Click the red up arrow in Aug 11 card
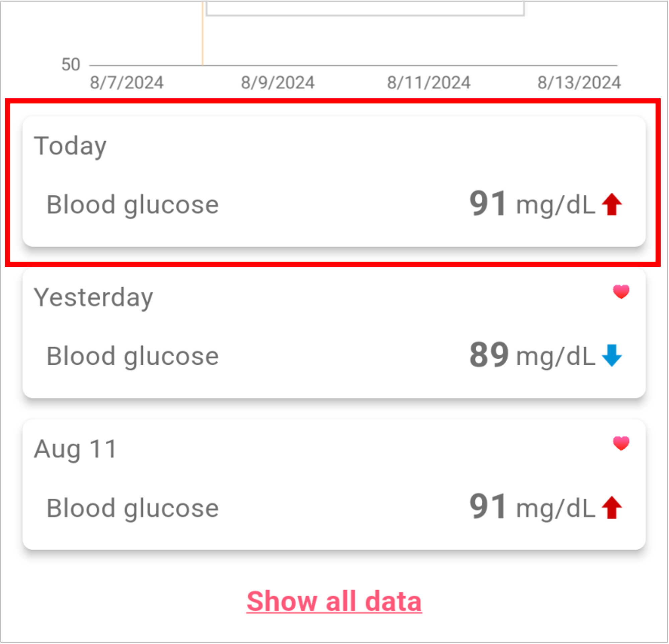 pyautogui.click(x=612, y=508)
